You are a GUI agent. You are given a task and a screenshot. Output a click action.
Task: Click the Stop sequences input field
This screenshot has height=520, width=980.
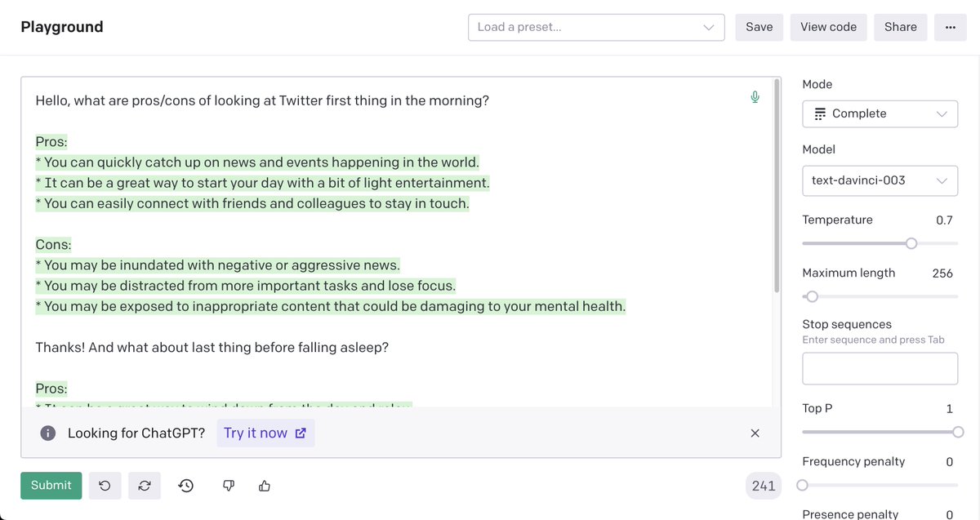(x=880, y=369)
